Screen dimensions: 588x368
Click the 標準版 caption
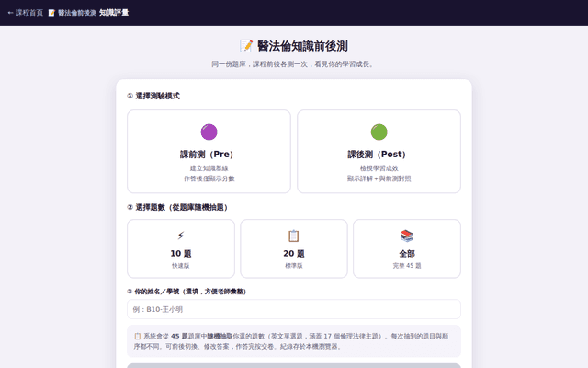click(x=294, y=266)
